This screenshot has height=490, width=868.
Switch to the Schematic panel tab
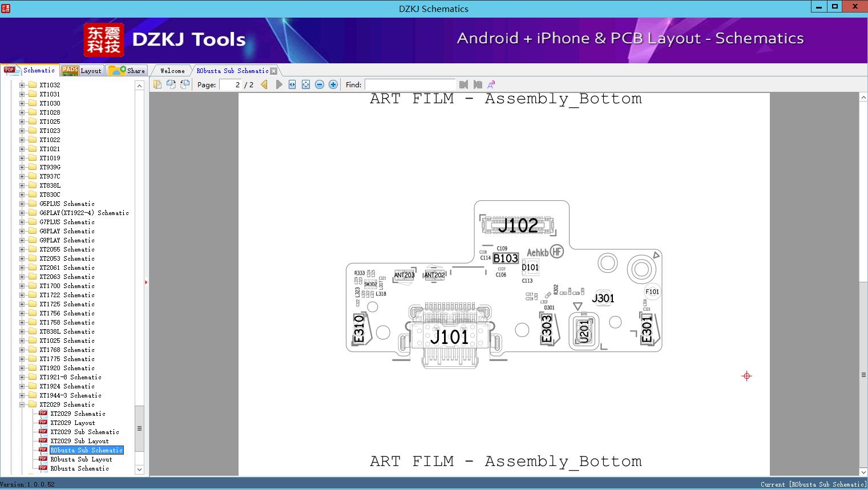pos(30,70)
